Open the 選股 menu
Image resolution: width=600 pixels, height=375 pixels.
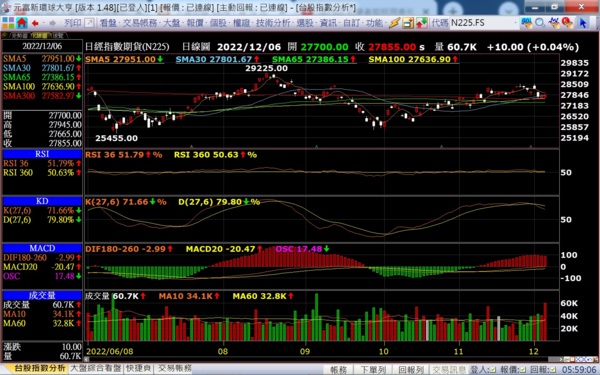tap(305, 23)
